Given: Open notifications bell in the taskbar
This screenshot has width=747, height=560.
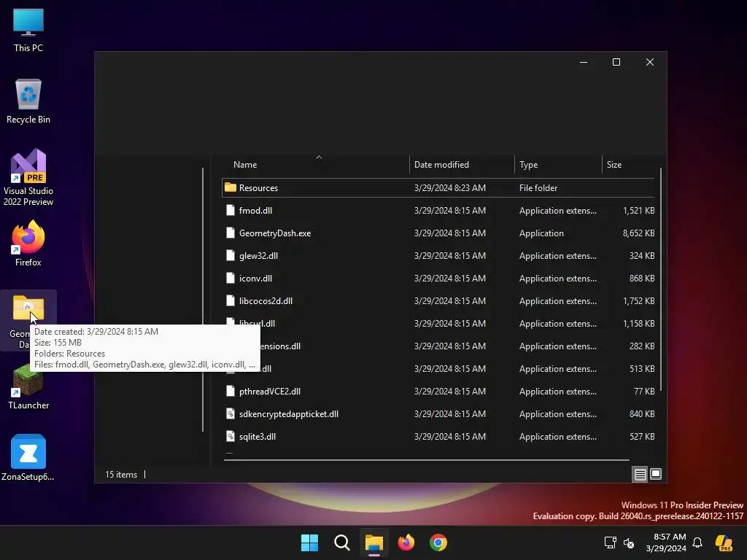Looking at the screenshot, I should pos(697,542).
